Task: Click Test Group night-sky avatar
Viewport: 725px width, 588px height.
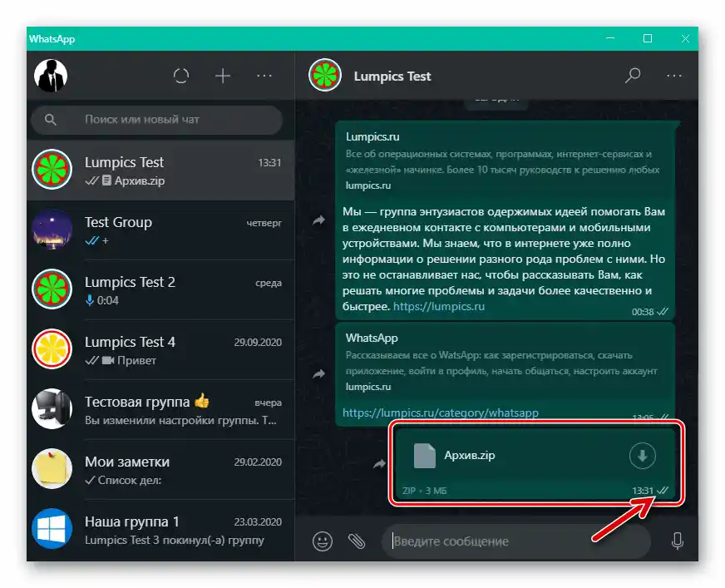Action: coord(52,230)
